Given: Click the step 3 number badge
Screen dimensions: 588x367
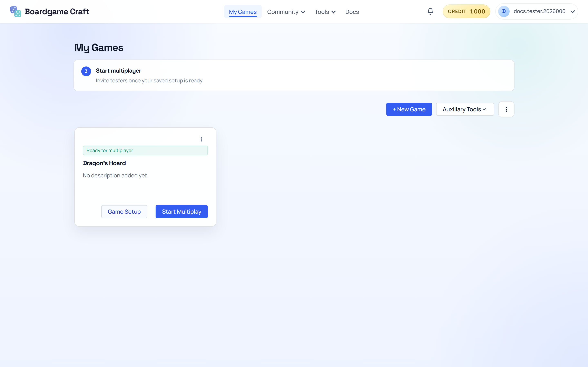Looking at the screenshot, I should [86, 71].
